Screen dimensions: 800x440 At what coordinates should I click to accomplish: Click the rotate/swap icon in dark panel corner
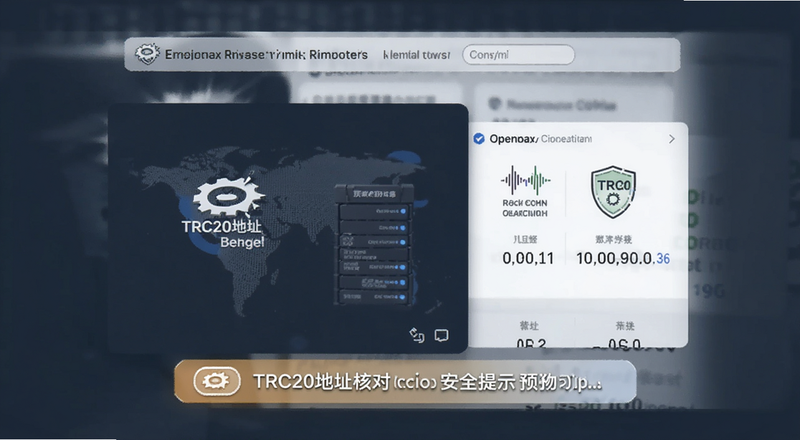417,335
